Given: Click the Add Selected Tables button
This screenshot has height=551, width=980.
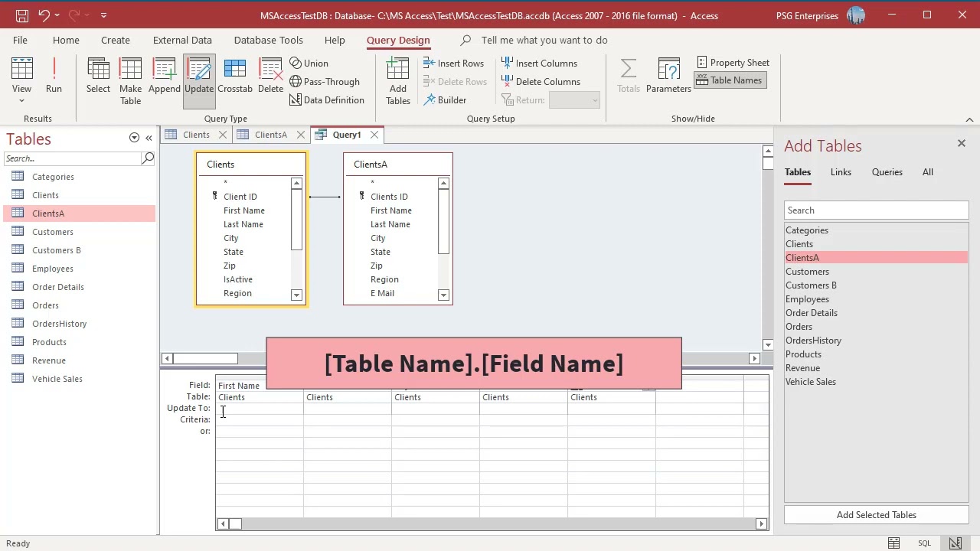Looking at the screenshot, I should 876,515.
